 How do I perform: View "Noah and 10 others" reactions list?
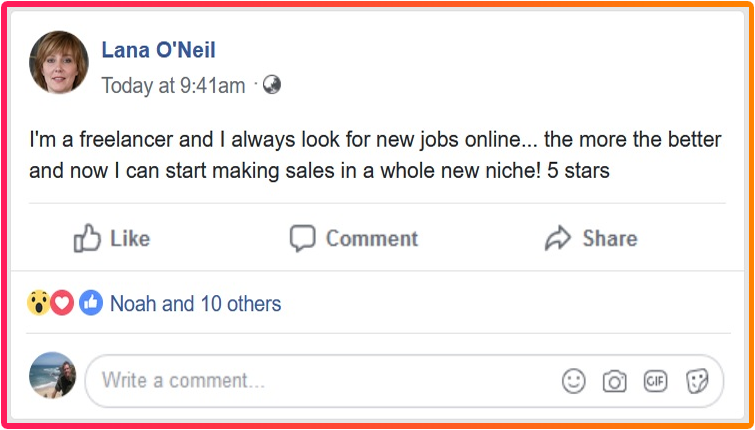pos(195,303)
